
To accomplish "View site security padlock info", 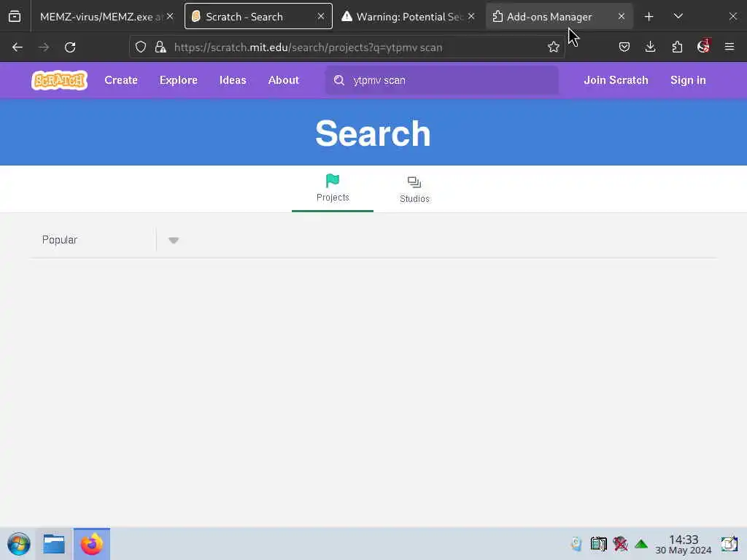I will pyautogui.click(x=160, y=47).
